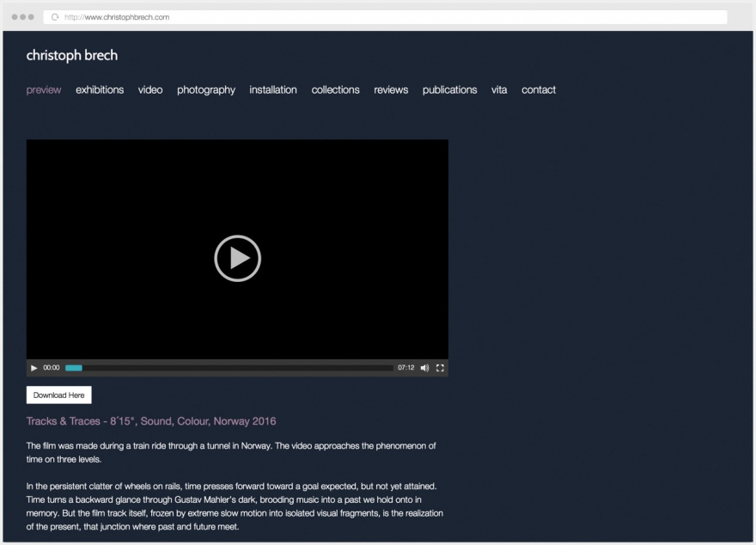756x545 pixels.
Task: Click the large play button on the video
Action: point(237,259)
